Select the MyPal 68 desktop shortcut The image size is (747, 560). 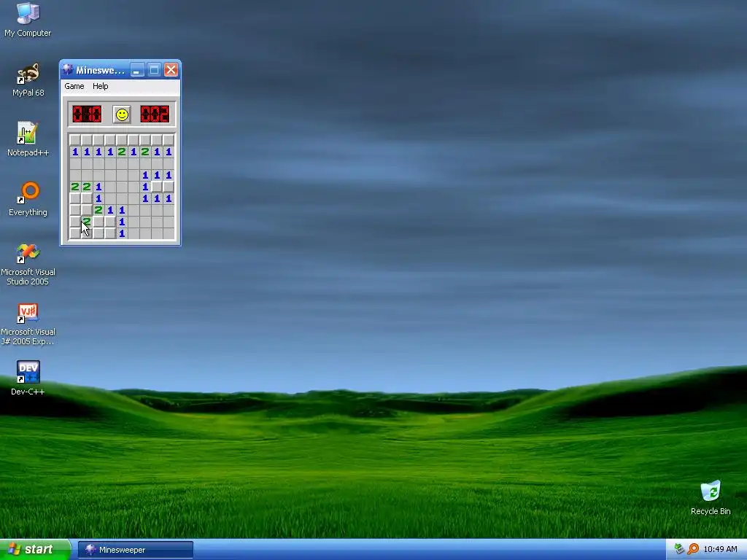coord(28,80)
